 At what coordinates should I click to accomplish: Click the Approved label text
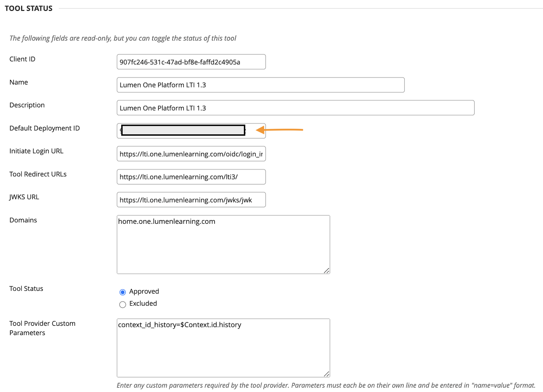point(144,291)
